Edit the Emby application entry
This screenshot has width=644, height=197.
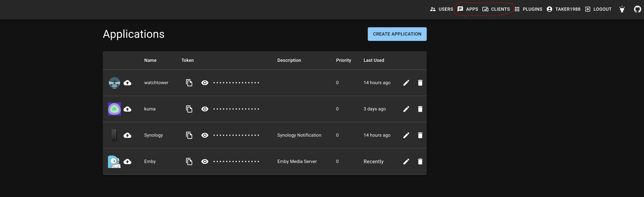[x=406, y=161]
